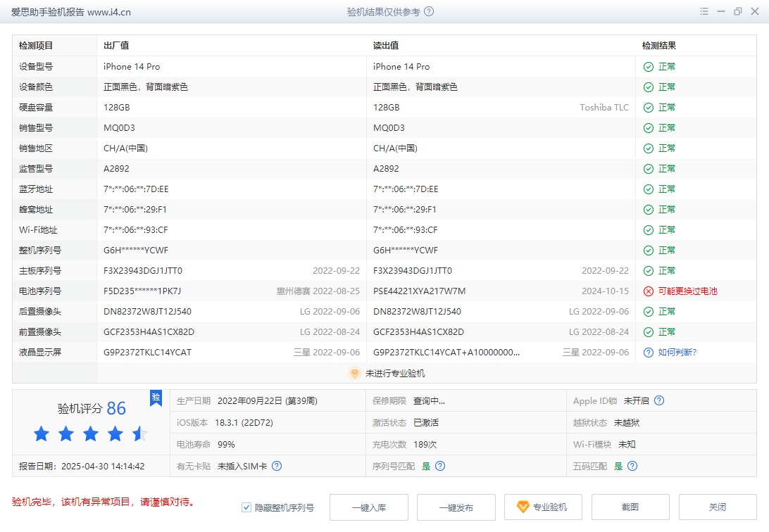Screen dimensions: 769x532
Task: Click the production date 2022年09月22日 (第39周)
Action: (268, 401)
